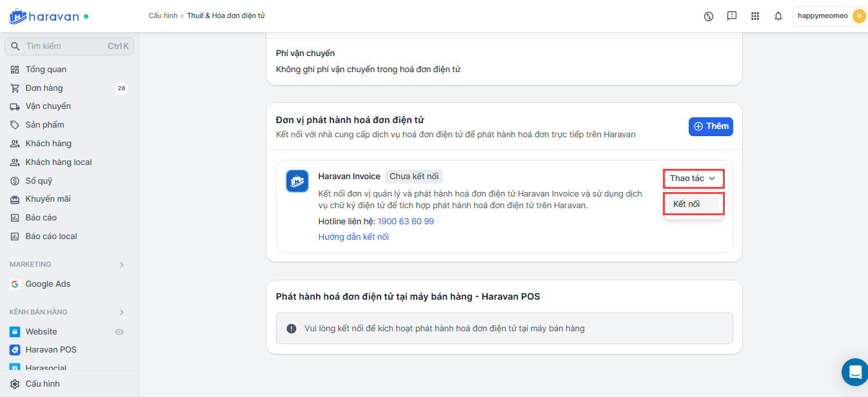Click the Phí vận chuyển heading
Image resolution: width=868 pixels, height=397 pixels.
tap(306, 53)
